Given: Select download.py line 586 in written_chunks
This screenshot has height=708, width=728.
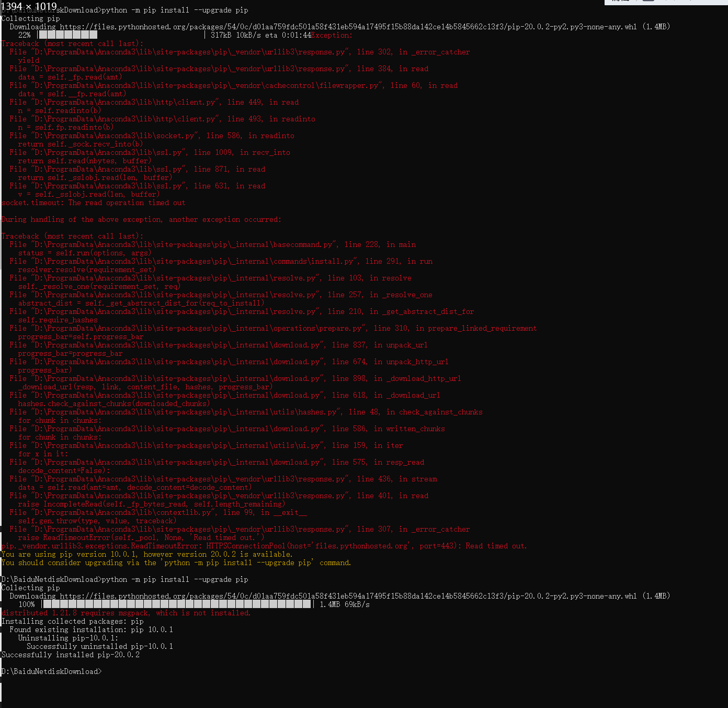Looking at the screenshot, I should (227, 429).
